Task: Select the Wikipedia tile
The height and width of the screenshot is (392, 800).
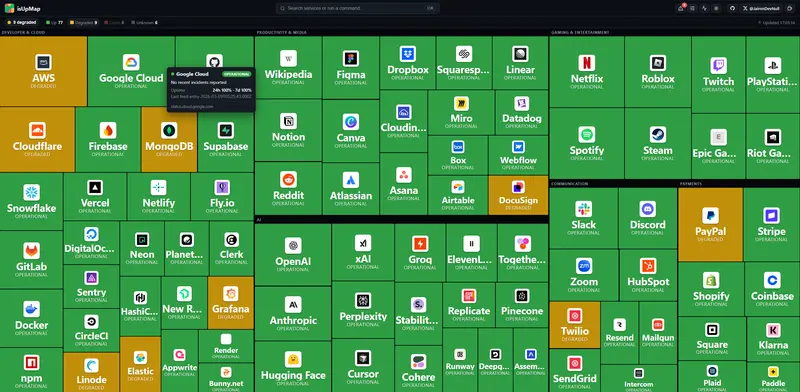Action: click(288, 67)
